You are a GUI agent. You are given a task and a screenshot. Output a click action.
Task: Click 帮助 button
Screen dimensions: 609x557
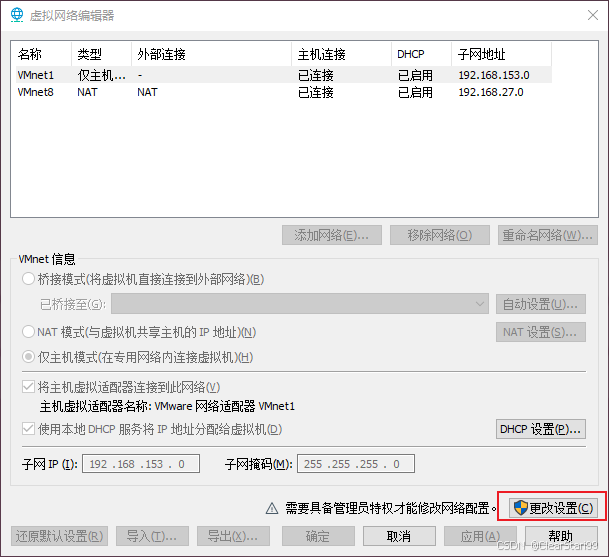pos(561,536)
